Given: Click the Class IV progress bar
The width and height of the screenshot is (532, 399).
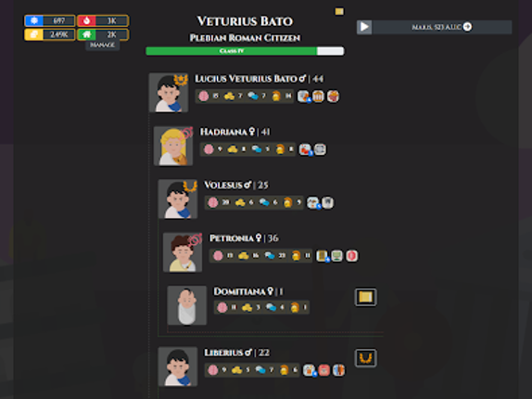Looking at the screenshot, I should [x=245, y=51].
